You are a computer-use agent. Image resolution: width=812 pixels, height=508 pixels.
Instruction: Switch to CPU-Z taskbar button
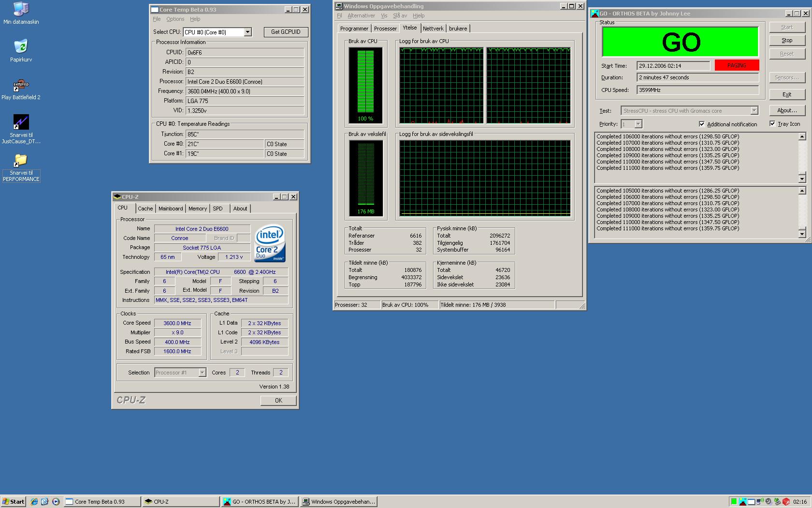pos(181,502)
